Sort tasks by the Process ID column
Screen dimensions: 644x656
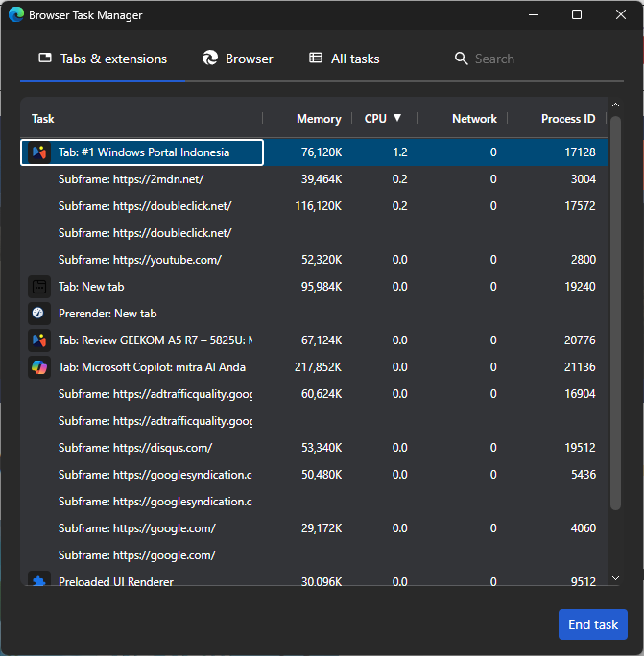(567, 119)
